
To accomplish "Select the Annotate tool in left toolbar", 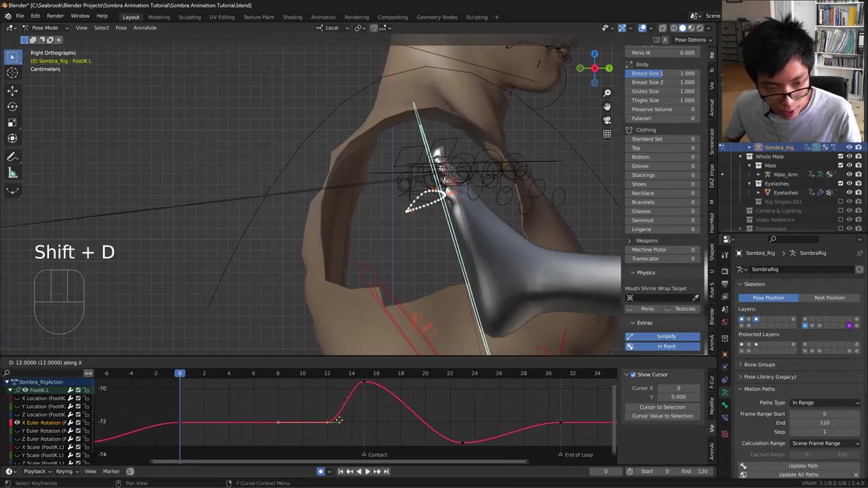I will pyautogui.click(x=12, y=157).
